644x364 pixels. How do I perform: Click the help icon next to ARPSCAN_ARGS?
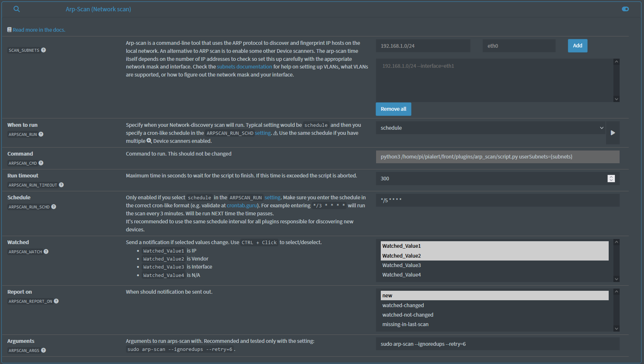(44, 350)
